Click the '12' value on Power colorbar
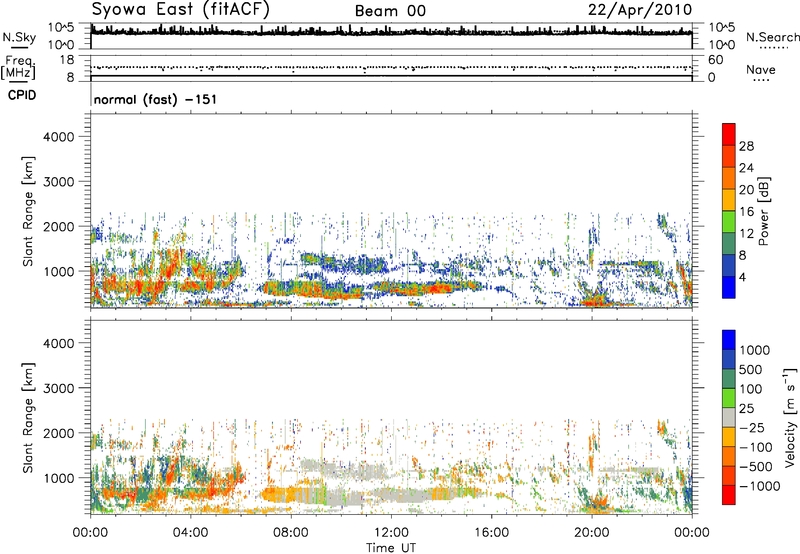 pos(746,234)
